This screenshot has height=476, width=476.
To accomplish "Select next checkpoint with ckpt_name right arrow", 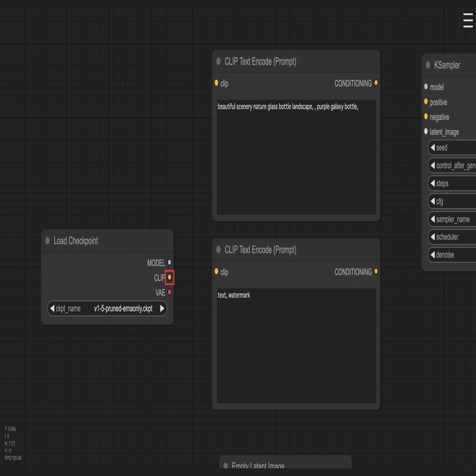I will [x=162, y=308].
